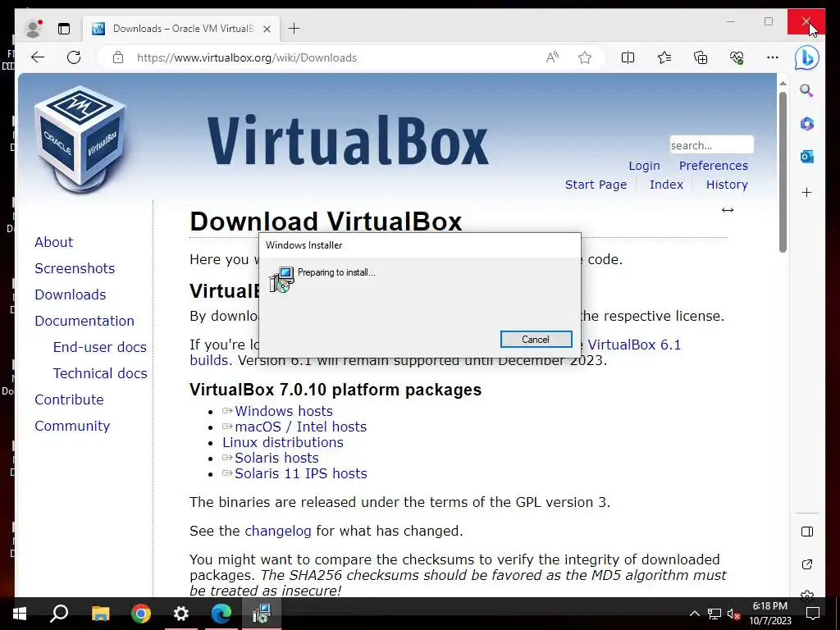Screen dimensions: 840x630
Task: Add a sidebar app with plus icon
Action: 807,192
